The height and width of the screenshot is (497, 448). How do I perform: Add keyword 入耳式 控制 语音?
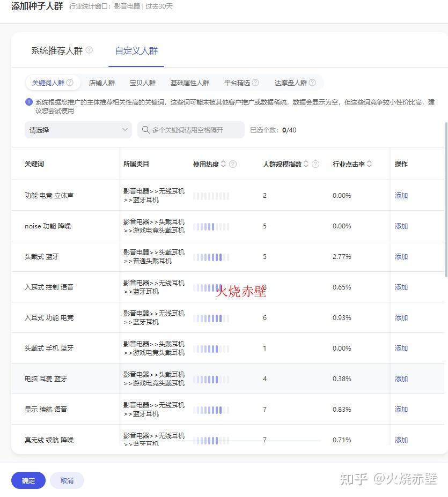click(x=401, y=287)
